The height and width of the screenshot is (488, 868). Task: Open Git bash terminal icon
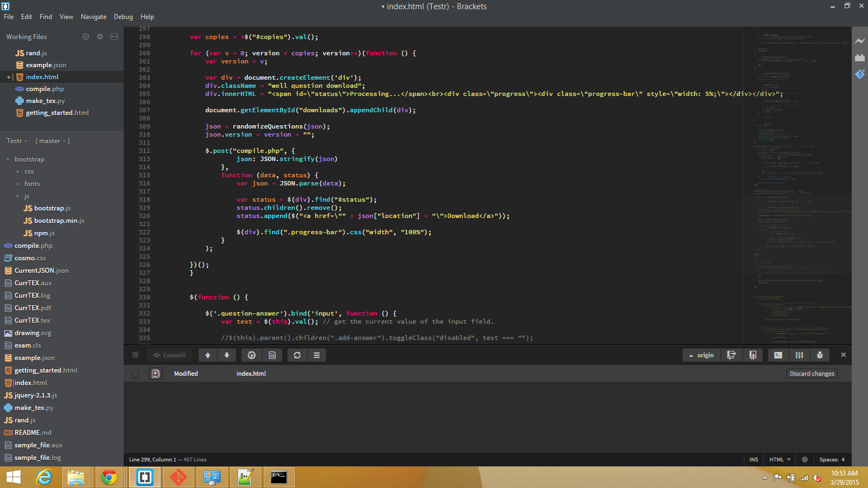click(x=778, y=355)
